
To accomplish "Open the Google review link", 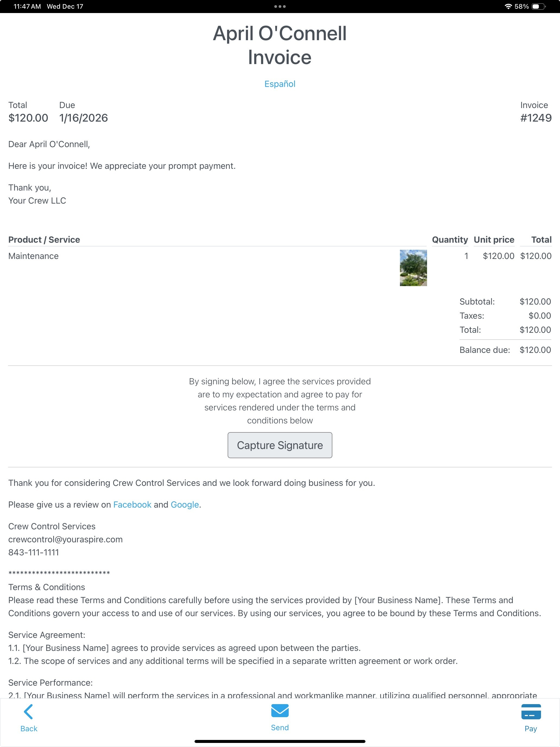I will tap(185, 505).
